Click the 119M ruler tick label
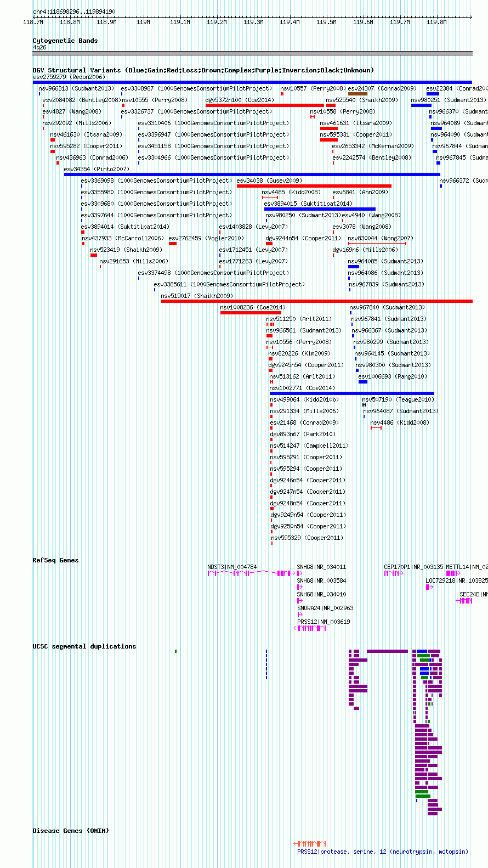This screenshot has height=868, width=488. [x=143, y=22]
